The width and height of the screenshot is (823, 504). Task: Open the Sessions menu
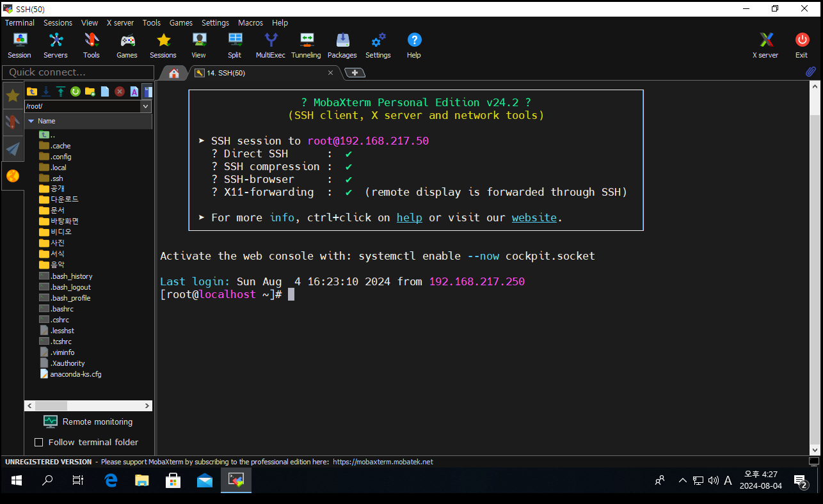58,22
